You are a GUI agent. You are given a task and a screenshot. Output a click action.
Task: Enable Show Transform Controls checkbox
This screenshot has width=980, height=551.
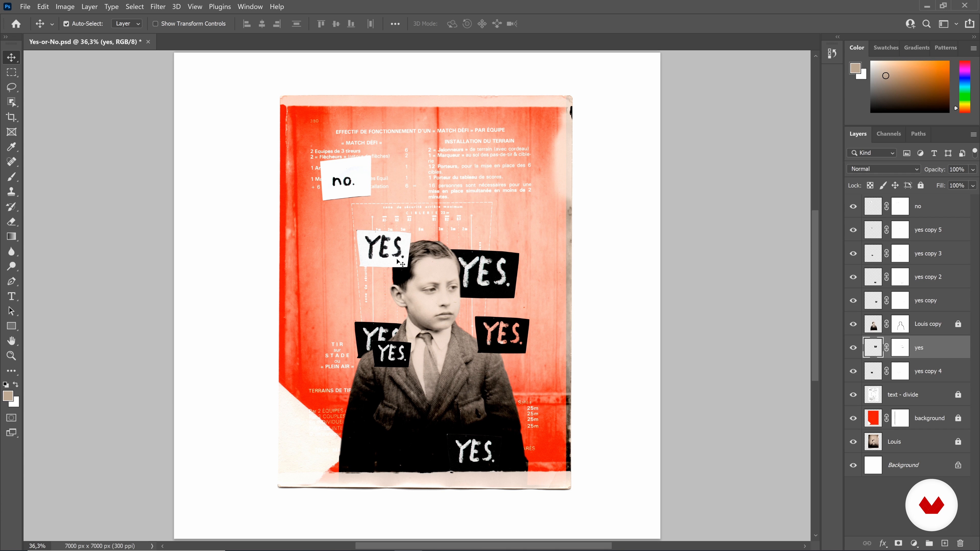click(x=155, y=23)
